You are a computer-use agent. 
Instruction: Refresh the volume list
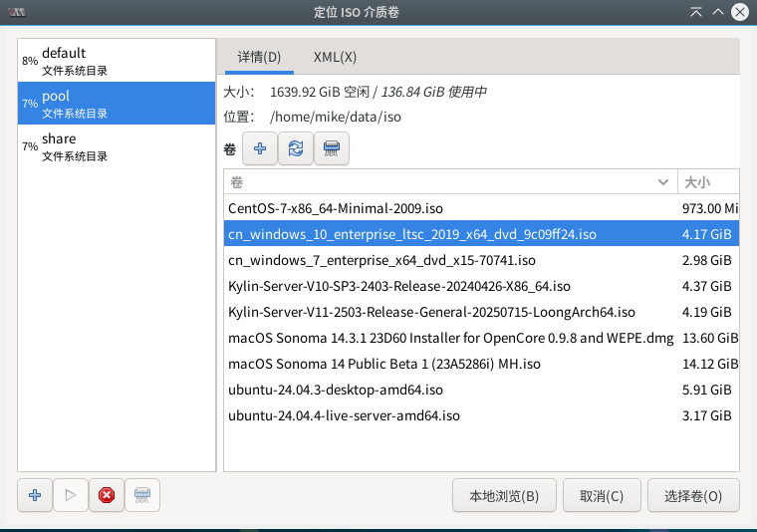[296, 148]
